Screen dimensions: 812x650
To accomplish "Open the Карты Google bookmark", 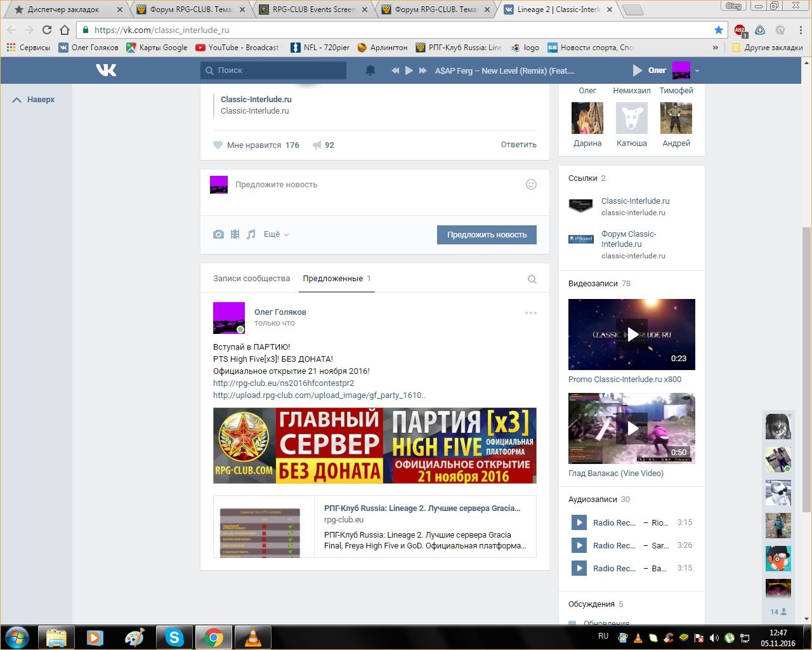I will click(157, 48).
